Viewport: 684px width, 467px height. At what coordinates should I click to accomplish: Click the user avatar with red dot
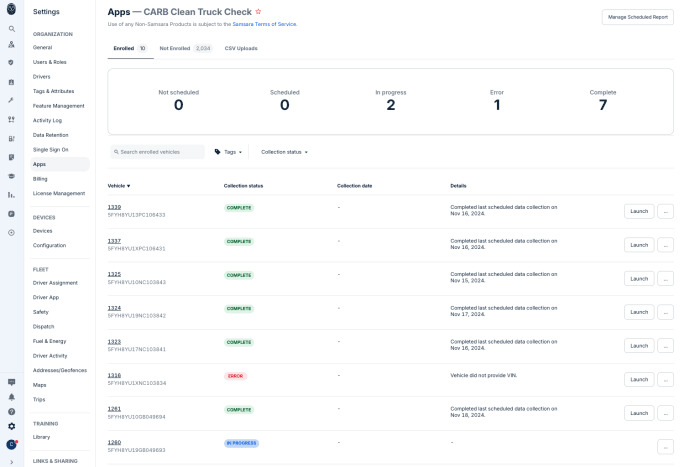pos(12,444)
